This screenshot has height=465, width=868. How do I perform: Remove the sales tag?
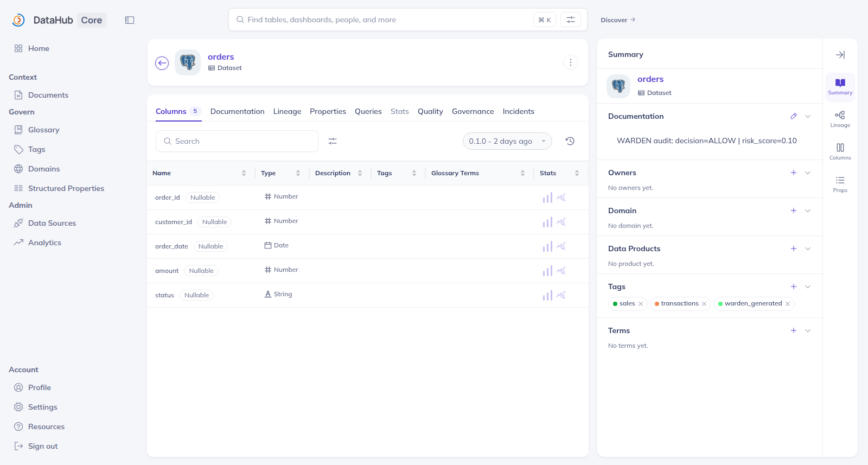coord(641,304)
